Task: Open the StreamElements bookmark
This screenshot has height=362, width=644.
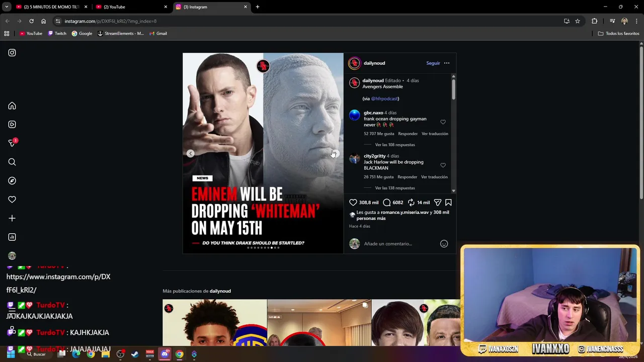Action: click(121, 34)
